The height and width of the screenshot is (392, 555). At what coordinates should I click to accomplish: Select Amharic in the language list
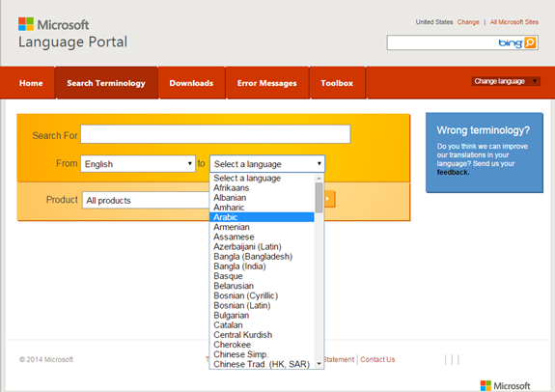click(x=262, y=208)
